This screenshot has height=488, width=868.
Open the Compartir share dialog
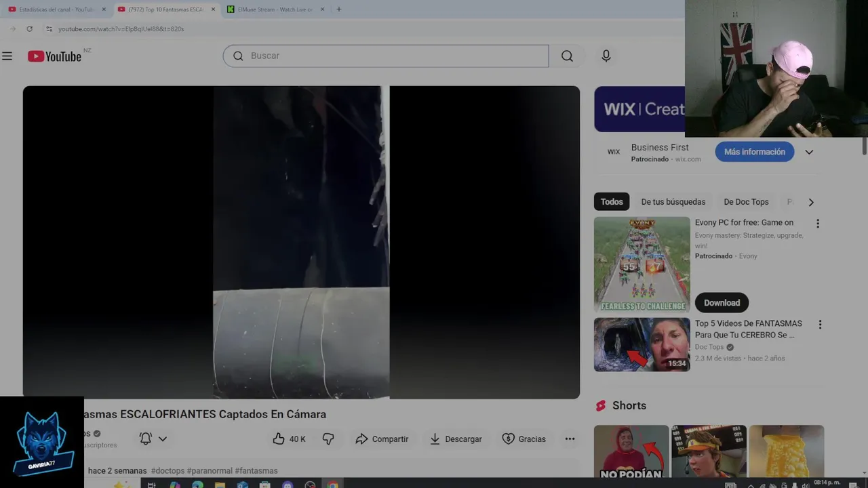tap(382, 439)
